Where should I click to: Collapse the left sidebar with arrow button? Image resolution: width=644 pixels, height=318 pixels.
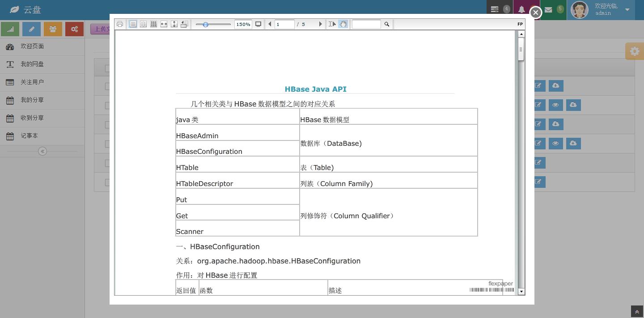coord(42,151)
